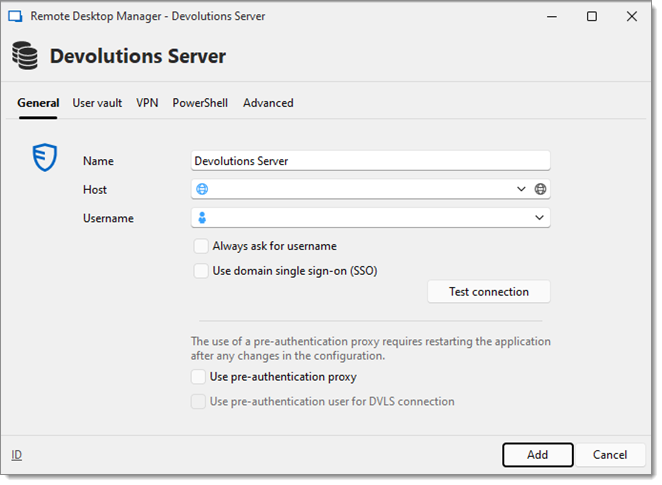Viewport: 662px width, 485px height.
Task: Click the Cancel button
Action: (x=610, y=455)
